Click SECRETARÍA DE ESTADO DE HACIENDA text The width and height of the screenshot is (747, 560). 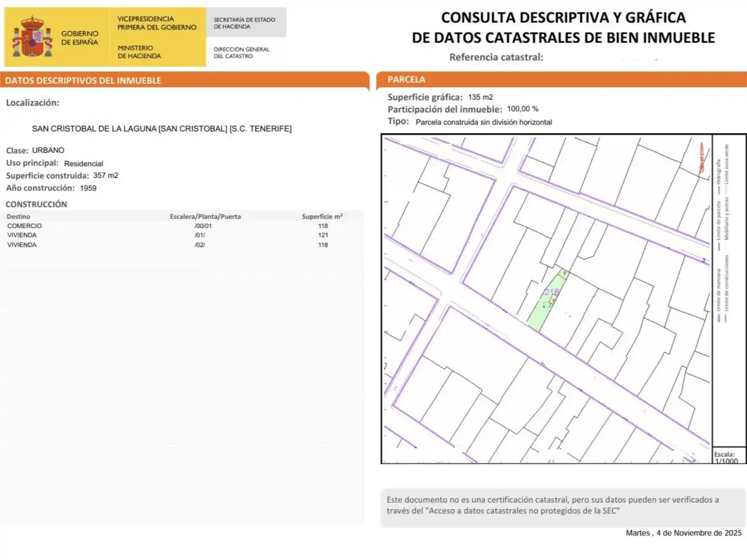244,23
